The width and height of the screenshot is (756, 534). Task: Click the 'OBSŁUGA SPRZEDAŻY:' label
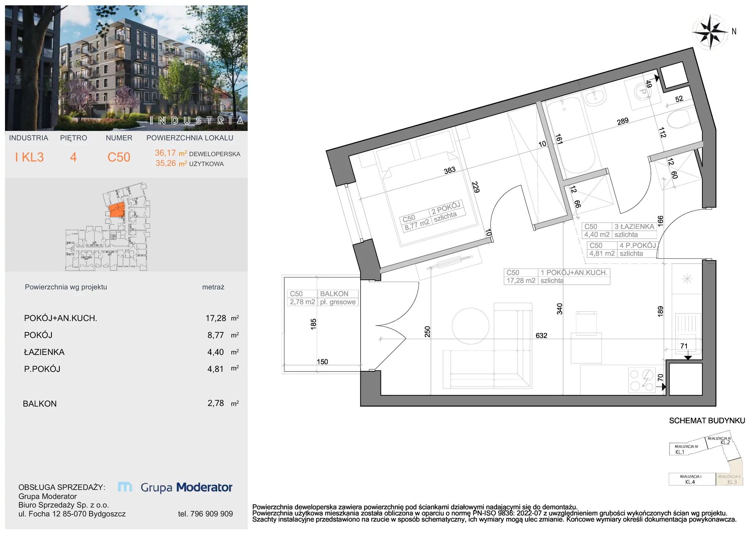[x=62, y=487]
